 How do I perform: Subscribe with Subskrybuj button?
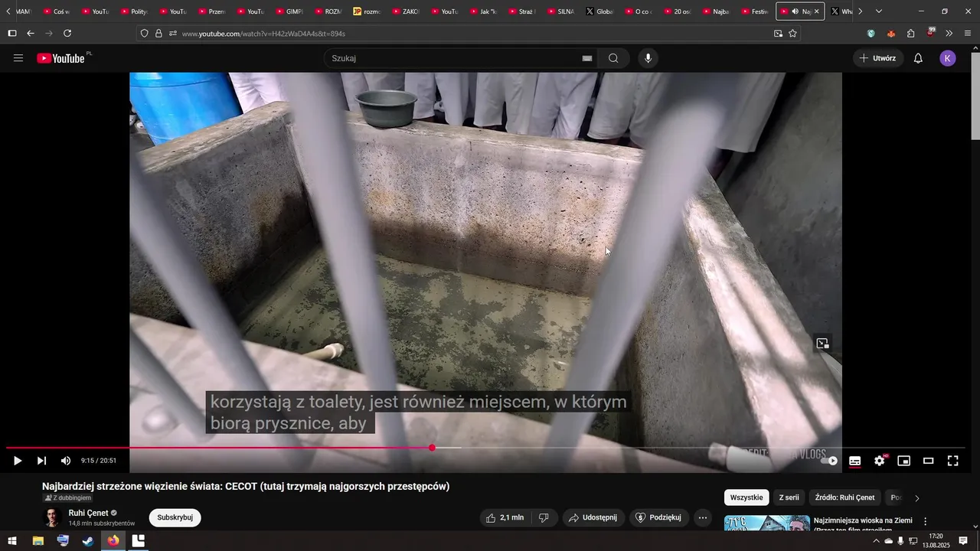[175, 517]
